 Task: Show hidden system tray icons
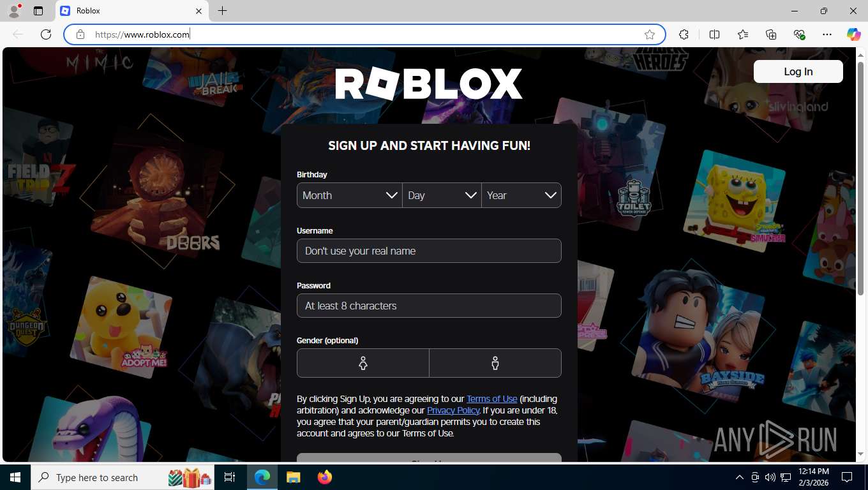tap(739, 477)
